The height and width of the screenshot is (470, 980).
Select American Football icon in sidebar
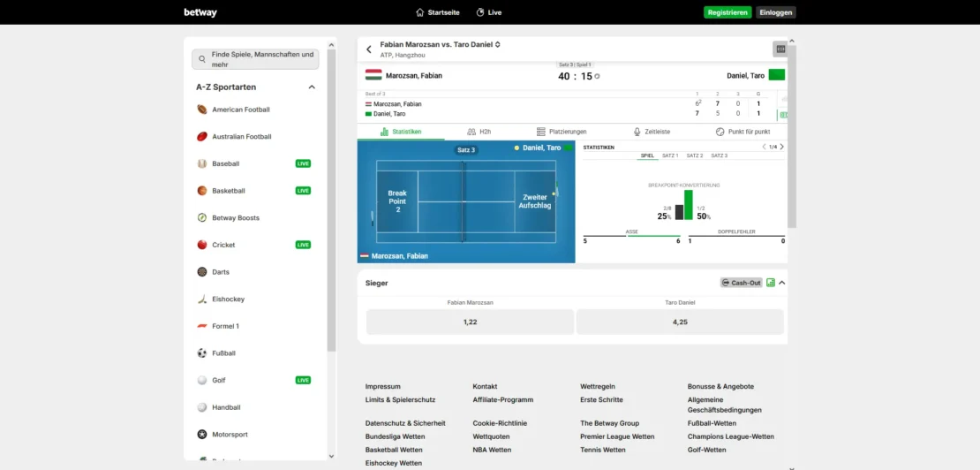(202, 110)
